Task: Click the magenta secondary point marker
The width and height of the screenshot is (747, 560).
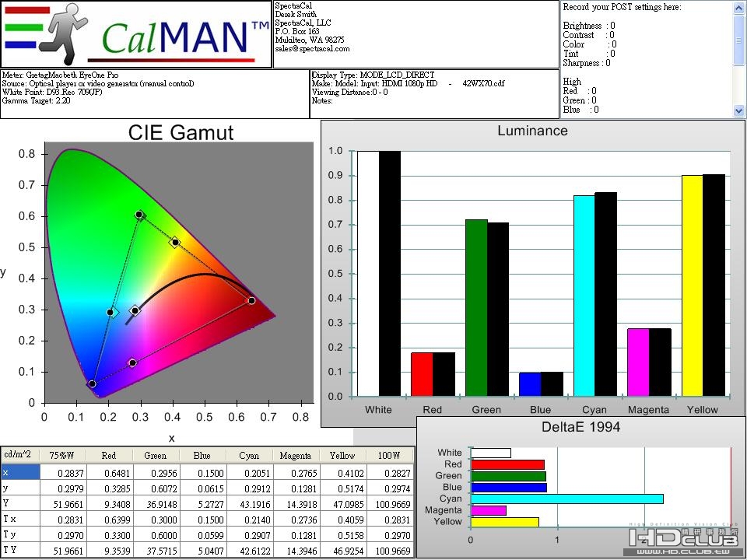Action: (133, 363)
